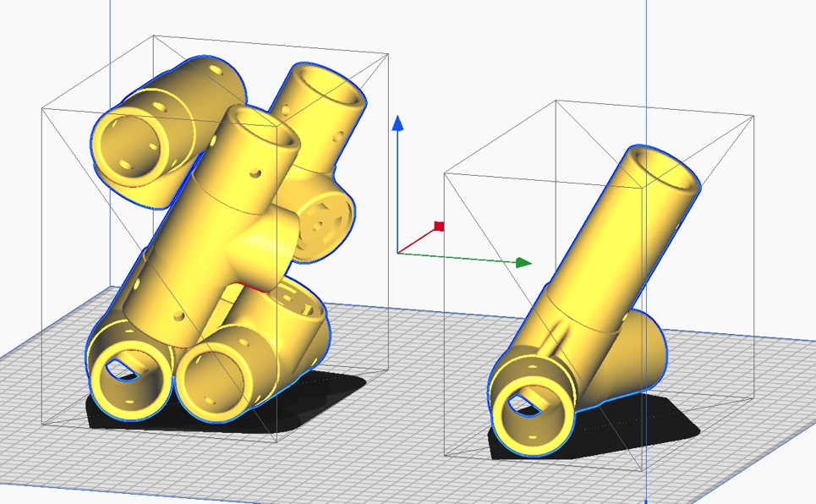Click the right model's top tube opening
The height and width of the screenshot is (504, 816).
click(x=664, y=167)
